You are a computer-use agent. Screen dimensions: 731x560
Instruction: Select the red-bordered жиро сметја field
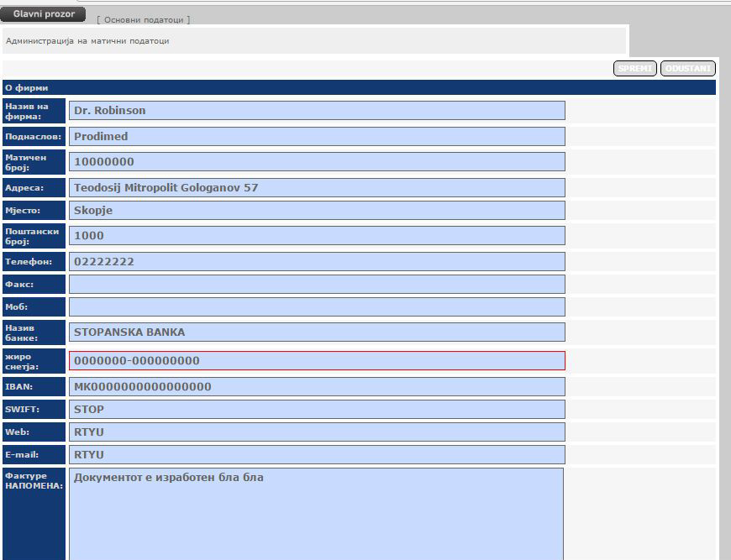pos(317,361)
